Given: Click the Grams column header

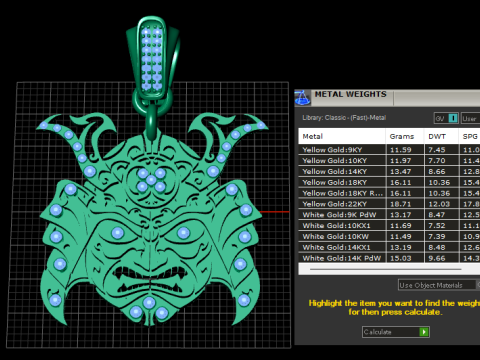Looking at the screenshot, I should pyautogui.click(x=405, y=136).
